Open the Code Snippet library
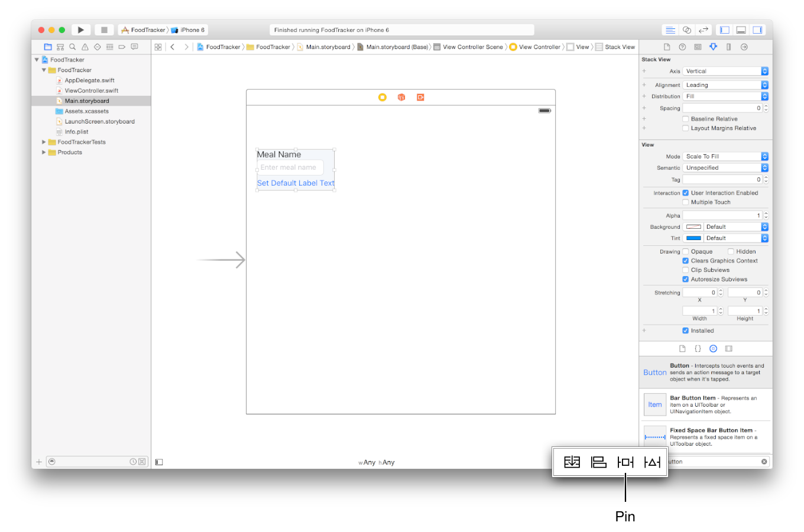The height and width of the screenshot is (532, 804). tap(698, 349)
